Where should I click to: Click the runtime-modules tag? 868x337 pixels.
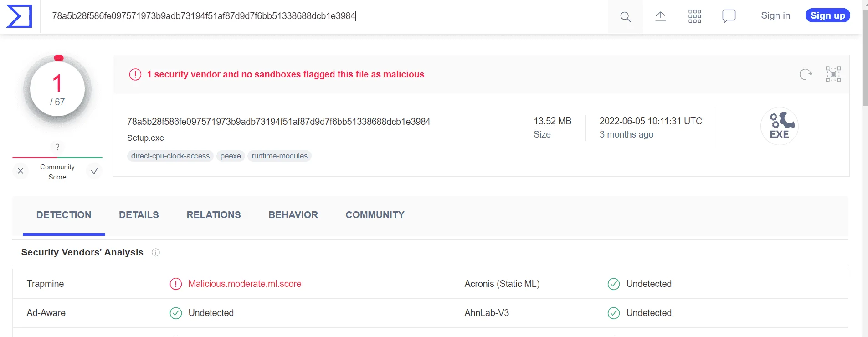[280, 156]
